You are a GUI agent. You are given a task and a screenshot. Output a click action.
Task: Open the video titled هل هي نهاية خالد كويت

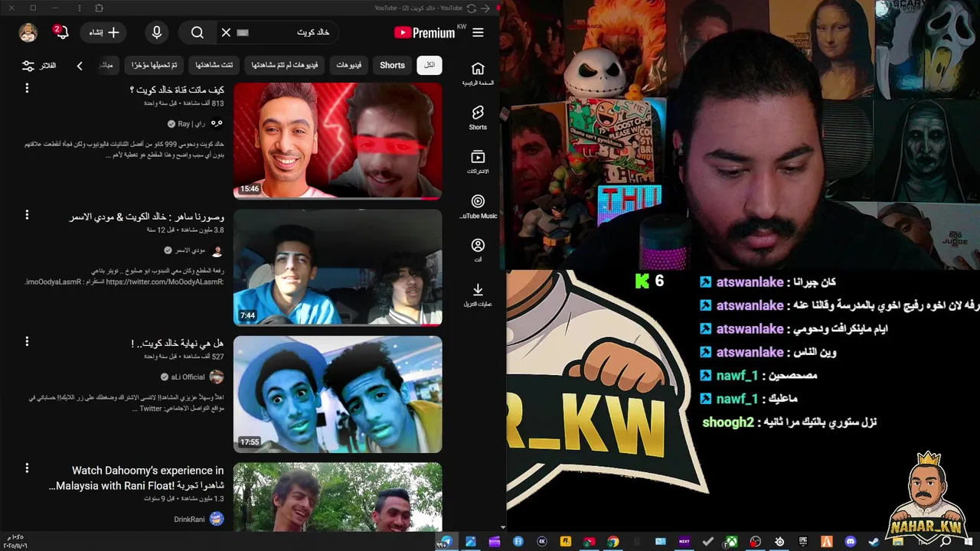[177, 344]
